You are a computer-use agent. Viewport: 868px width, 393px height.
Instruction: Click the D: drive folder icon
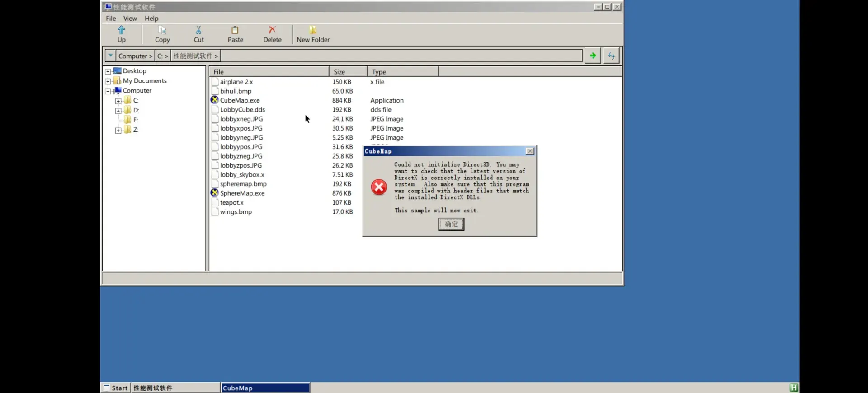[x=128, y=110]
